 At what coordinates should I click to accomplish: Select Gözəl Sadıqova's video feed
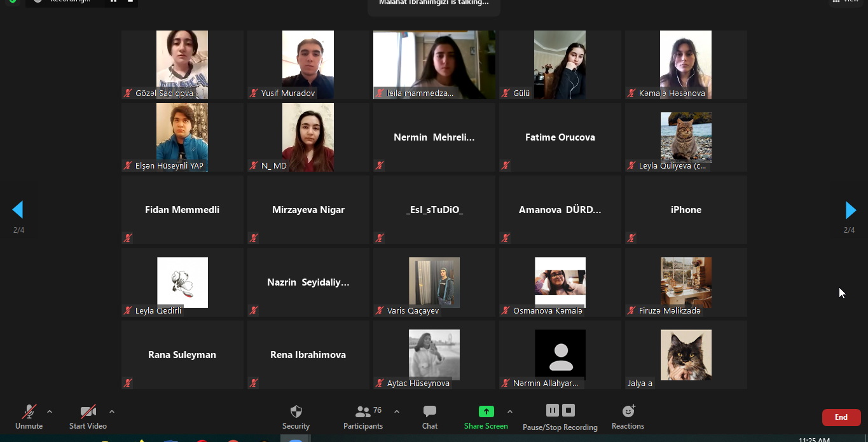182,64
